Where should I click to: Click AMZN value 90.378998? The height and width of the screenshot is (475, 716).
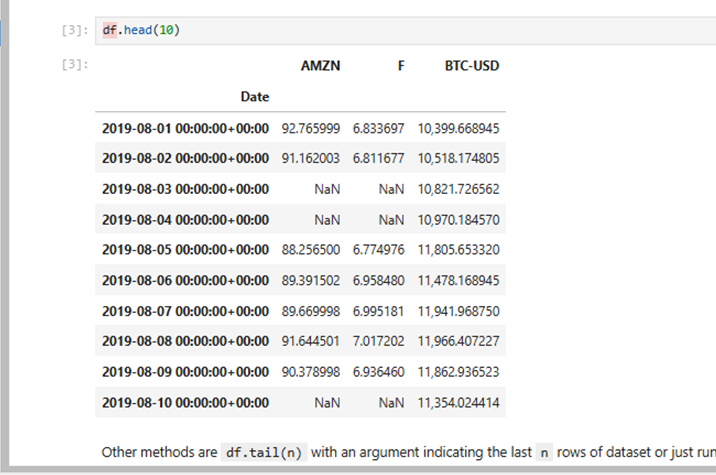(311, 372)
